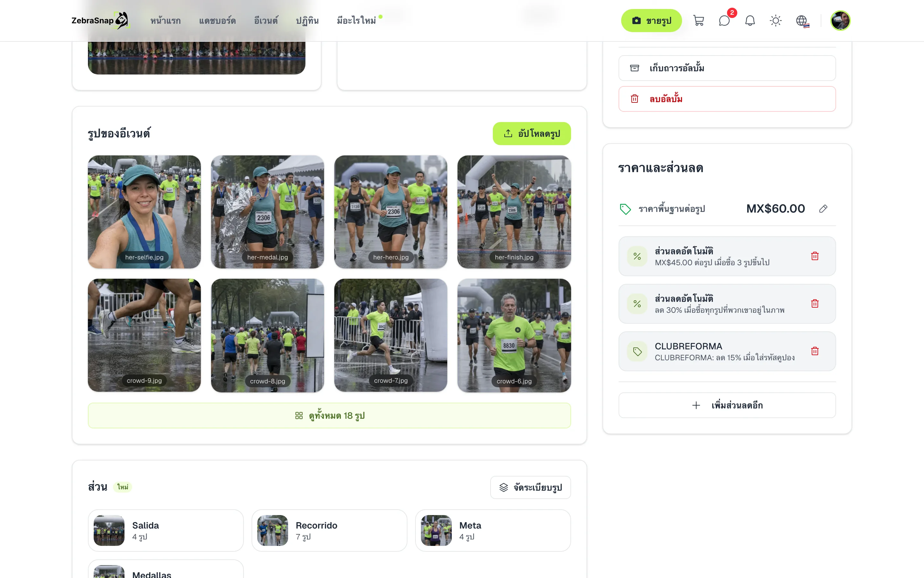Open อีเวนต์ in the navigation
Screen dimensions: 924x578
pos(266,21)
